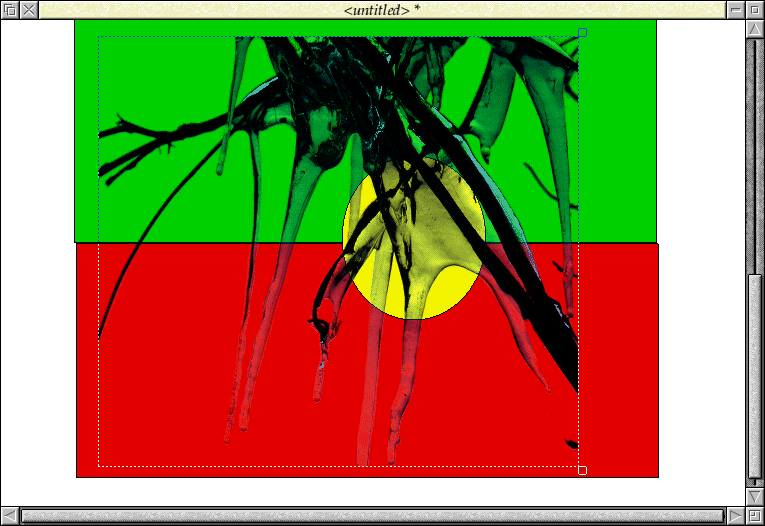Click the horizontal scrollbar thumb
This screenshot has width=765, height=526.
372,516
